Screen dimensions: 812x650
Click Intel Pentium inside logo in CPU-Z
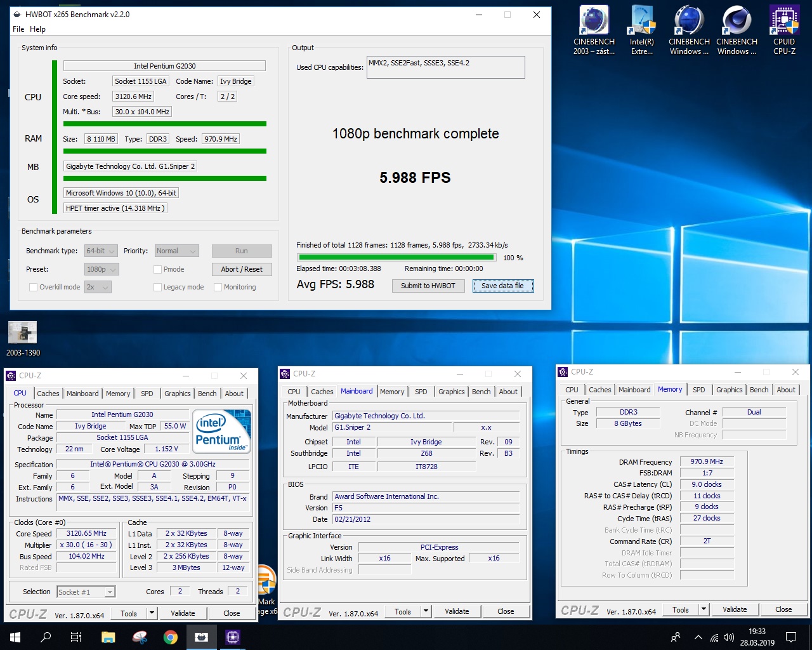click(x=223, y=432)
